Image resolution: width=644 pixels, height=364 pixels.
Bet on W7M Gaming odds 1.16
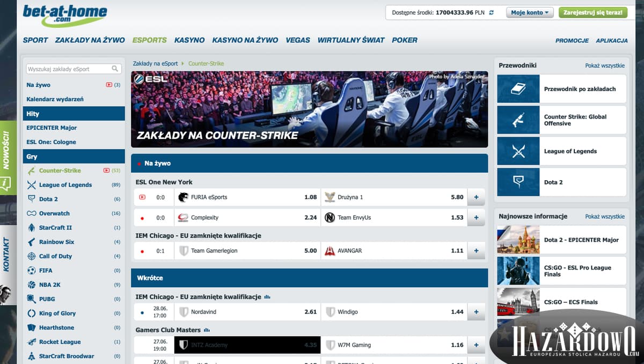[x=394, y=345]
